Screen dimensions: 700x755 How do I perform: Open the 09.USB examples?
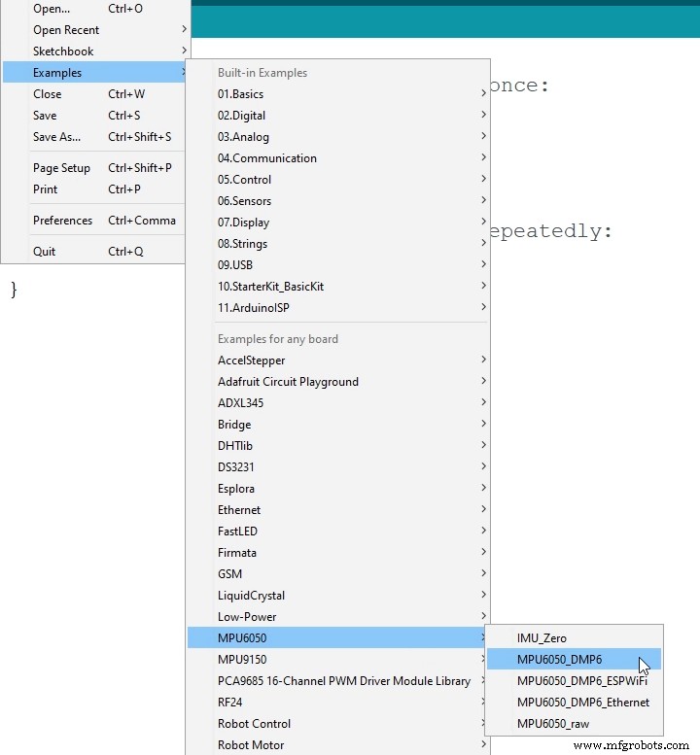(x=338, y=265)
